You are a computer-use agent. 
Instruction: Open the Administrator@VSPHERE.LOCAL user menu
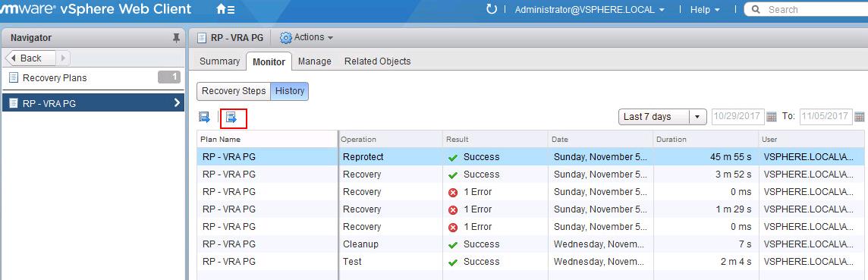click(590, 9)
